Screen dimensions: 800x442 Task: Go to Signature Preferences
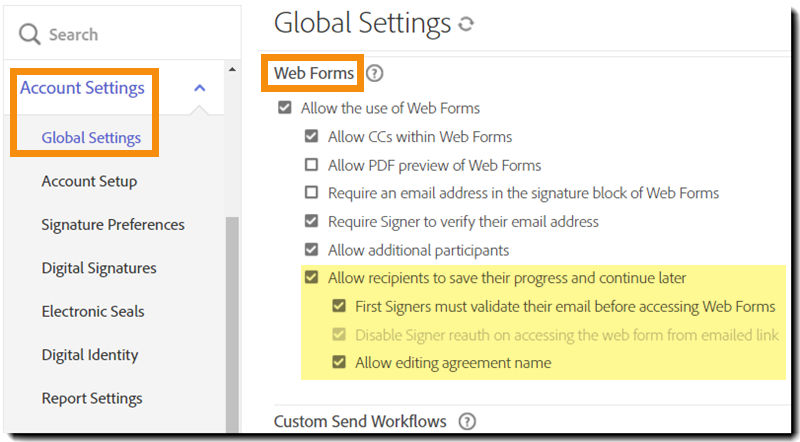click(113, 225)
